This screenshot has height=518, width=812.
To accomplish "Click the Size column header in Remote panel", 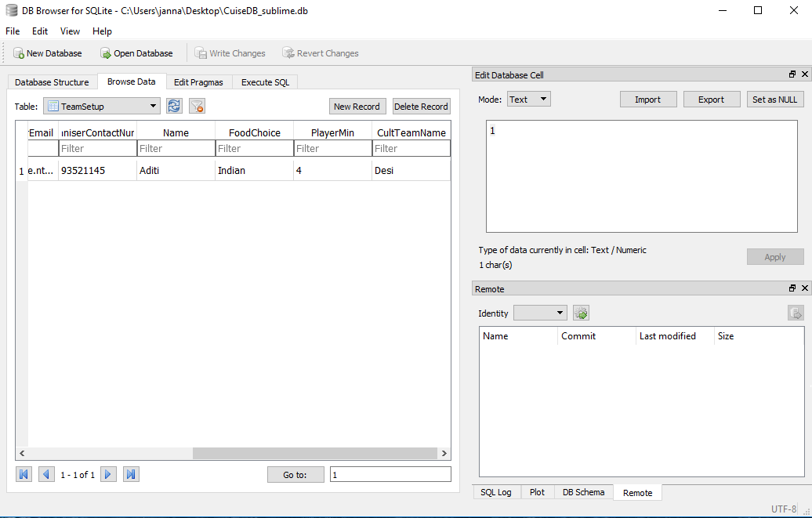I will click(759, 335).
